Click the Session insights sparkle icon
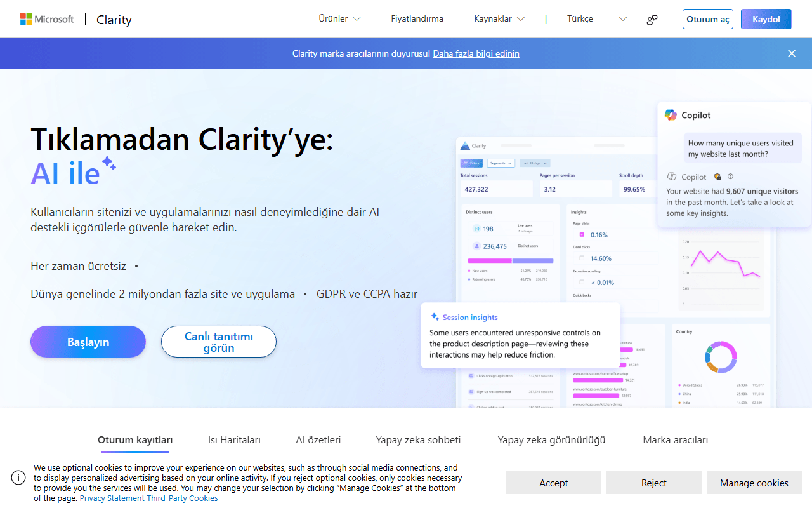This screenshot has width=812, height=508. coord(435,317)
